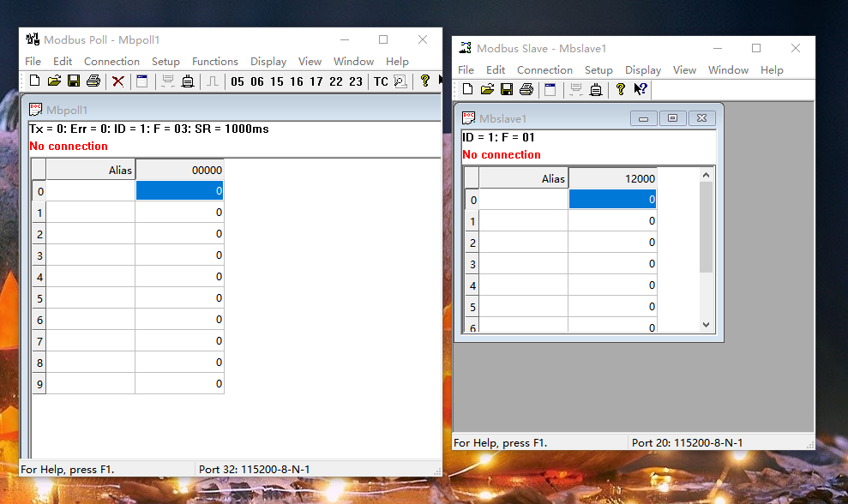Click the Print icon in Modbus Slave toolbar
Viewport: 848px width, 504px height.
[x=526, y=90]
